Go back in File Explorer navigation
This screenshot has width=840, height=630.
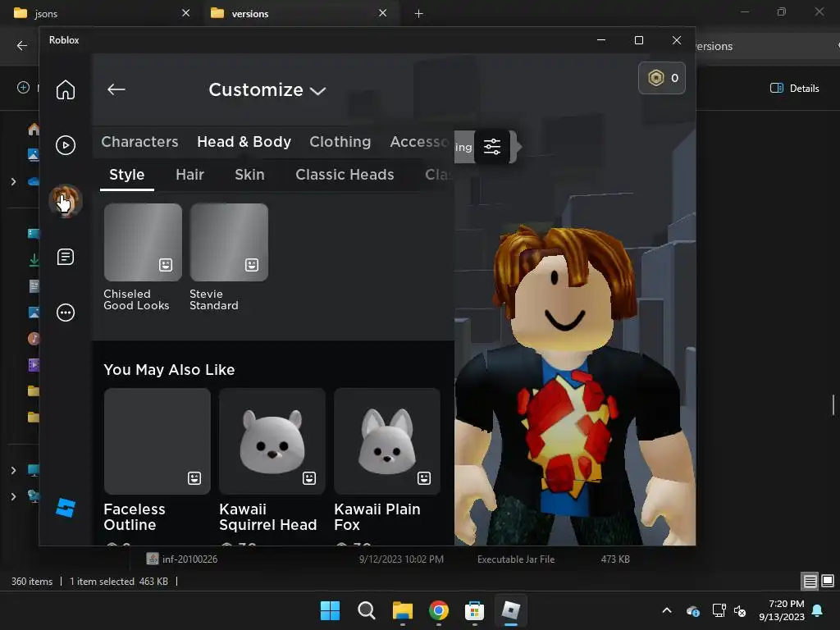22,46
